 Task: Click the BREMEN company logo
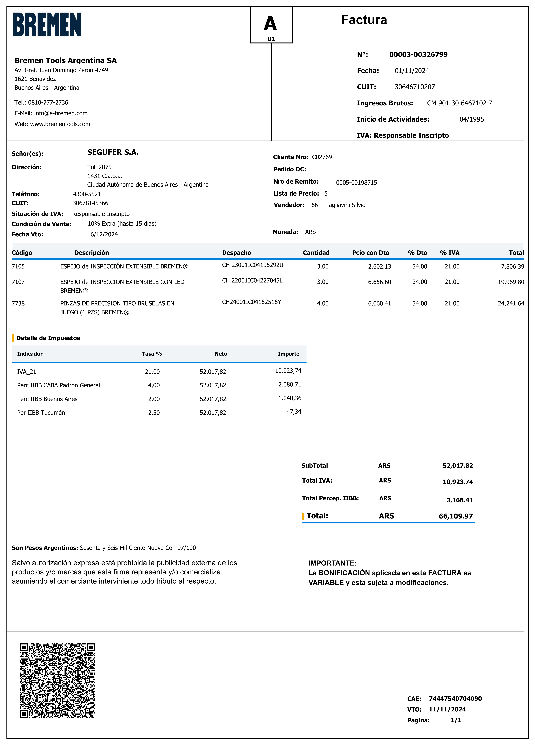[47, 25]
